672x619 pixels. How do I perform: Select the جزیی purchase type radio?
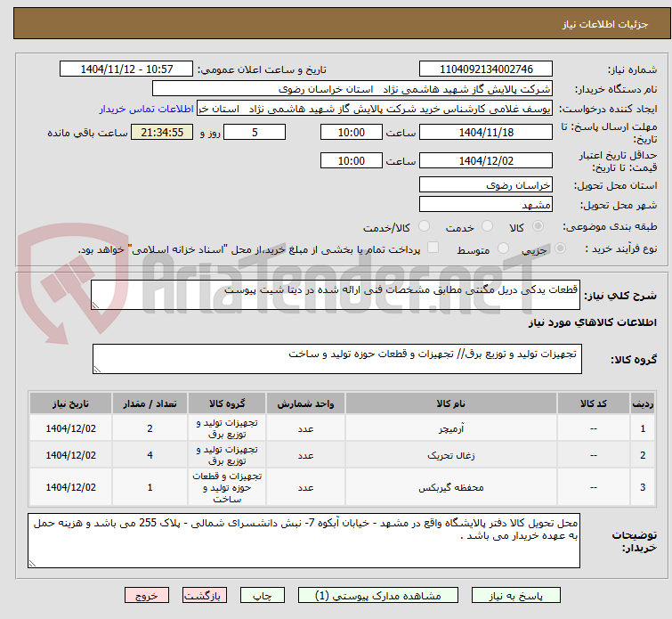560,248
